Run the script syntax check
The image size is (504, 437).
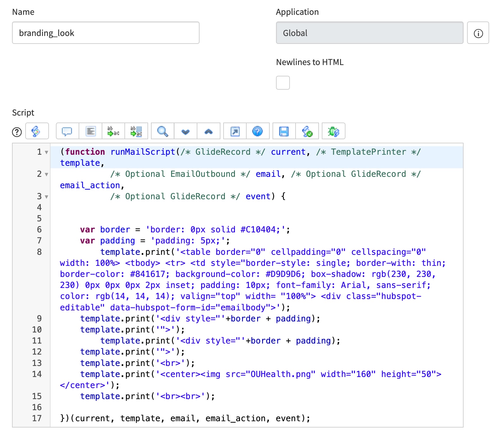[x=307, y=131]
